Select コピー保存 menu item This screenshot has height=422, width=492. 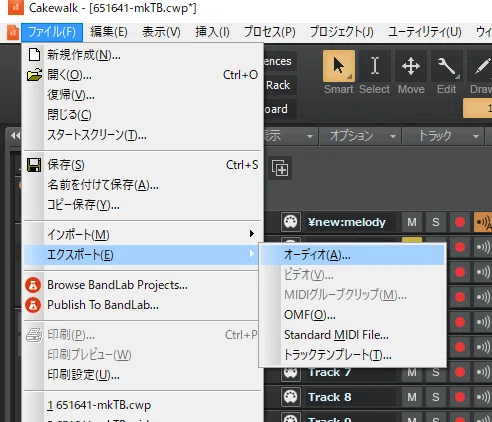pyautogui.click(x=143, y=205)
